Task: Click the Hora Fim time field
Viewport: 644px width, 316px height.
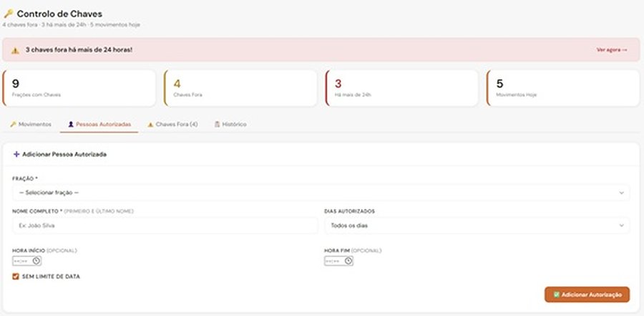Action: tap(339, 261)
